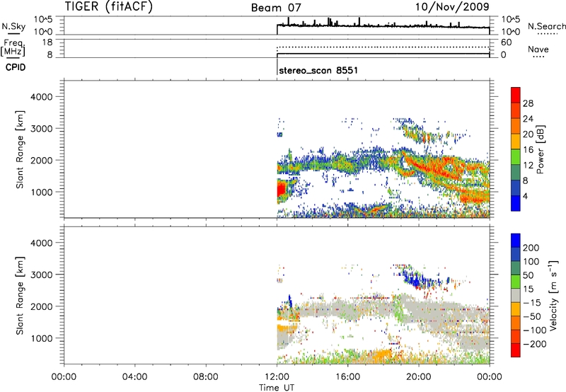566x392 pixels.
Task: Click the Nave legend label
Action: point(538,50)
